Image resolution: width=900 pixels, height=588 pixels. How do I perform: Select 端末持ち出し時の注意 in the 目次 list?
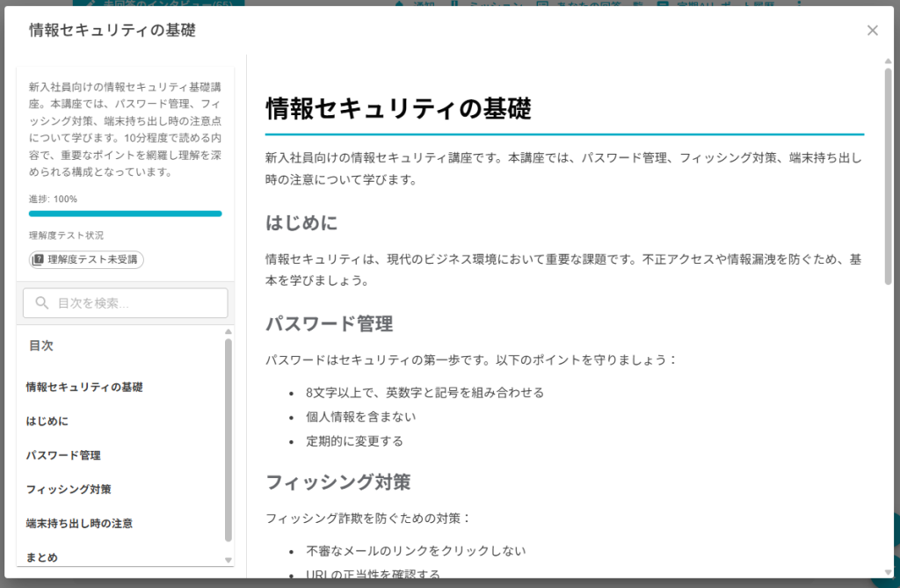tap(79, 523)
